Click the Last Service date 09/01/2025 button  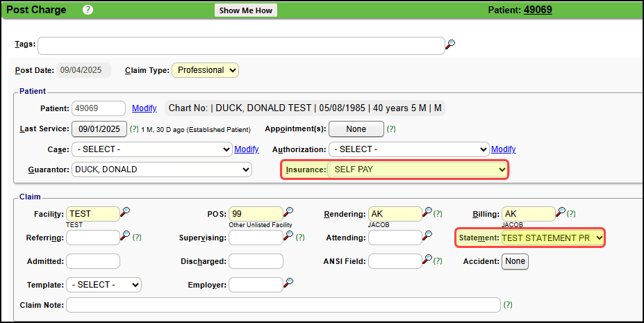click(99, 129)
